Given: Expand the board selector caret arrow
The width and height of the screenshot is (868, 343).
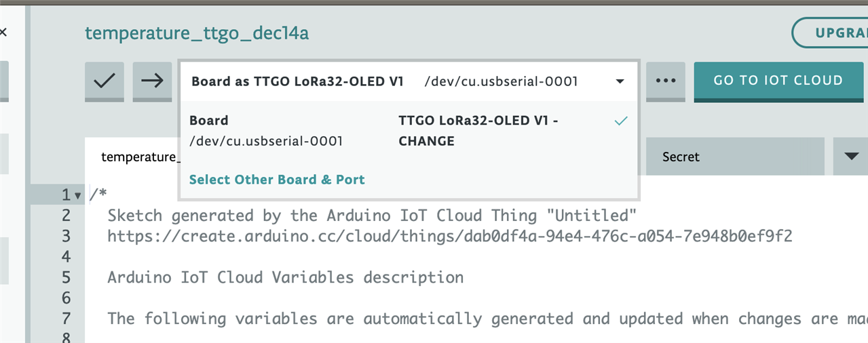Looking at the screenshot, I should tap(620, 82).
